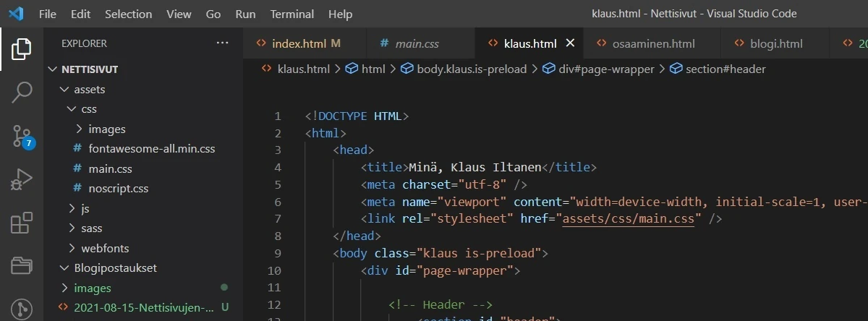Open the Extensions view icon
868x321 pixels.
22,223
